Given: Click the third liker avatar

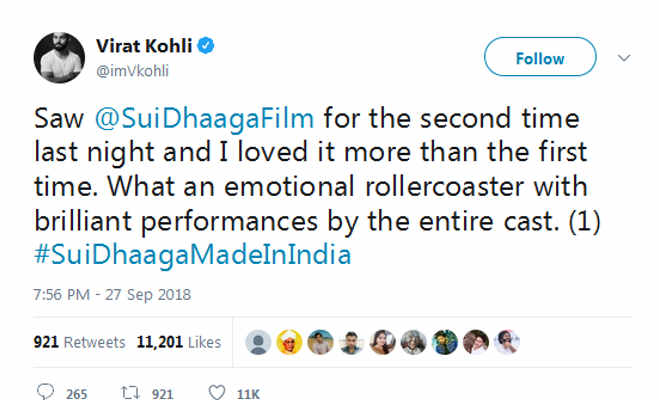Looking at the screenshot, I should pyautogui.click(x=321, y=342).
